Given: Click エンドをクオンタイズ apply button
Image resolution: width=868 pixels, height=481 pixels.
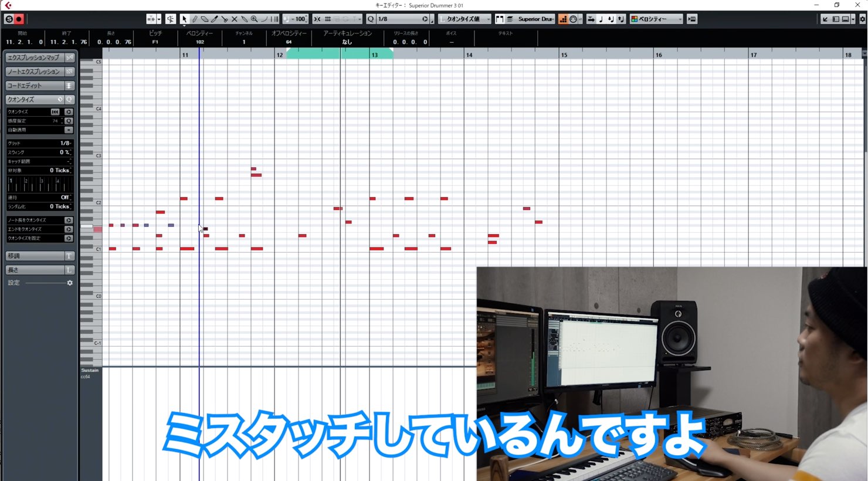Looking at the screenshot, I should tap(69, 229).
